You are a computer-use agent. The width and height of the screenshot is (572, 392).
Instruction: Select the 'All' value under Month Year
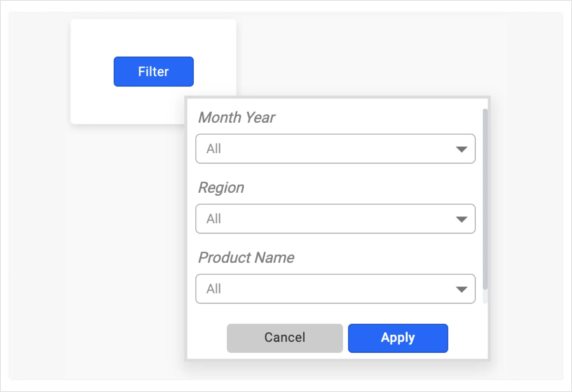[213, 149]
